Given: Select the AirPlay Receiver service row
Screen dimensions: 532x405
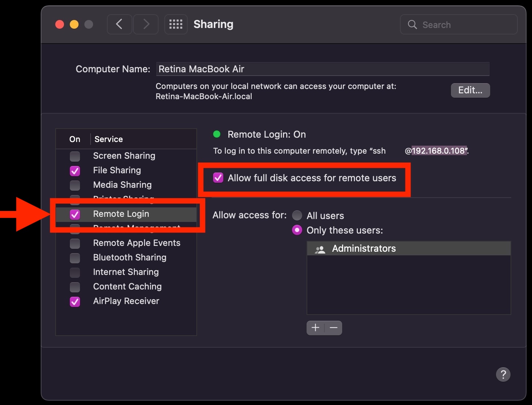Looking at the screenshot, I should (126, 301).
